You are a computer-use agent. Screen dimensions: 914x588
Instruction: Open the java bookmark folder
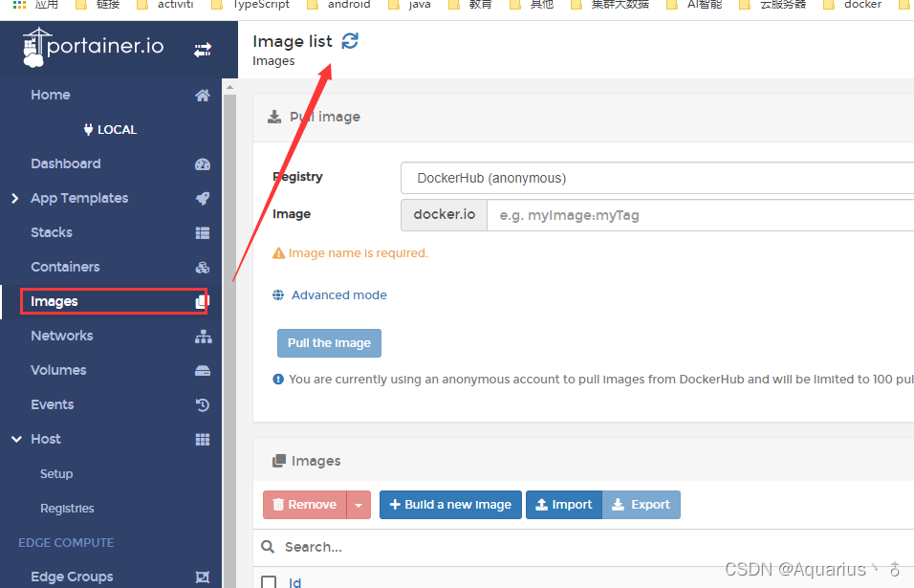(x=410, y=5)
